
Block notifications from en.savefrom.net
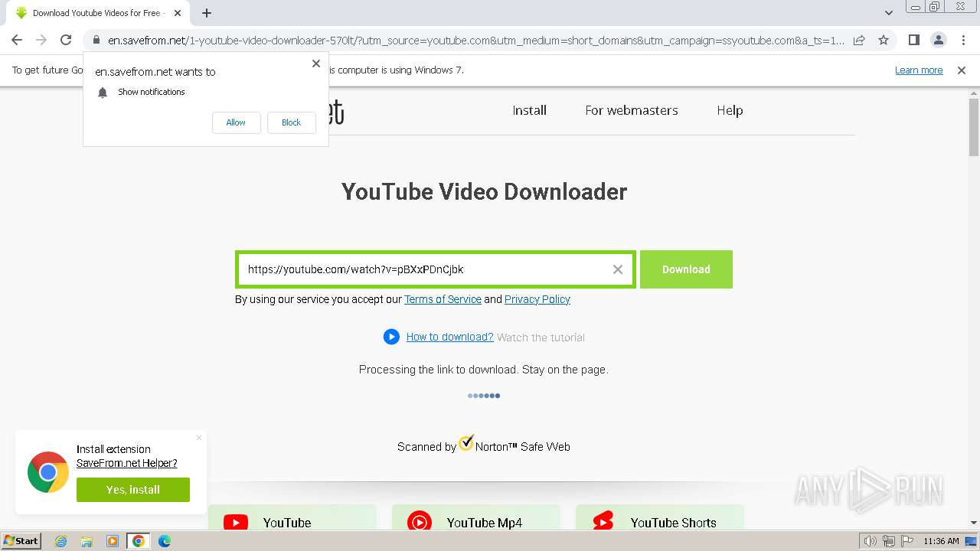coord(291,122)
